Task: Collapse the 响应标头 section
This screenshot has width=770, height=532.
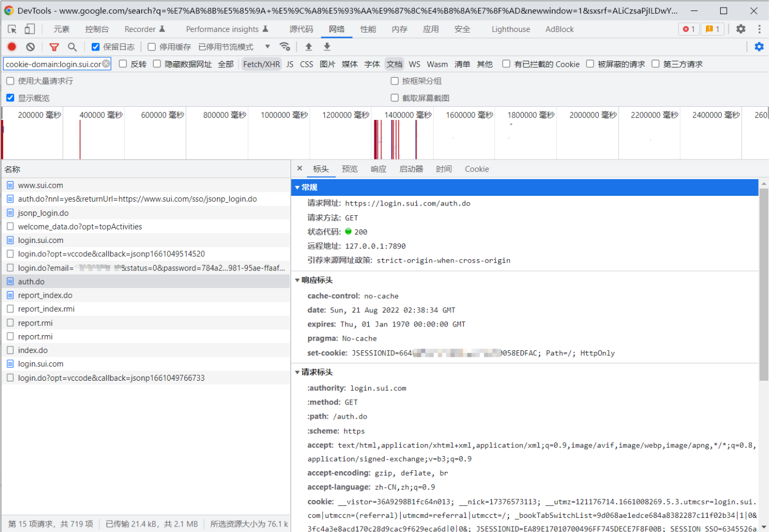Action: 297,280
